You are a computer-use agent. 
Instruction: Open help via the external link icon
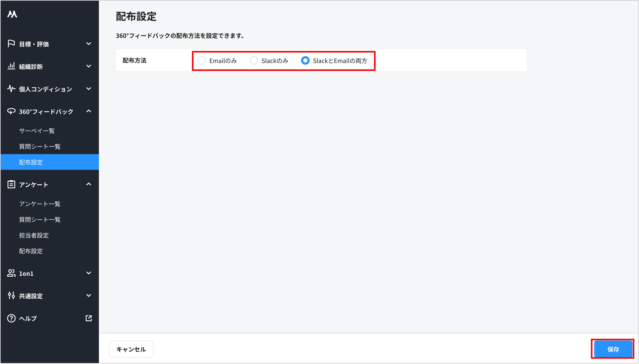coord(89,318)
